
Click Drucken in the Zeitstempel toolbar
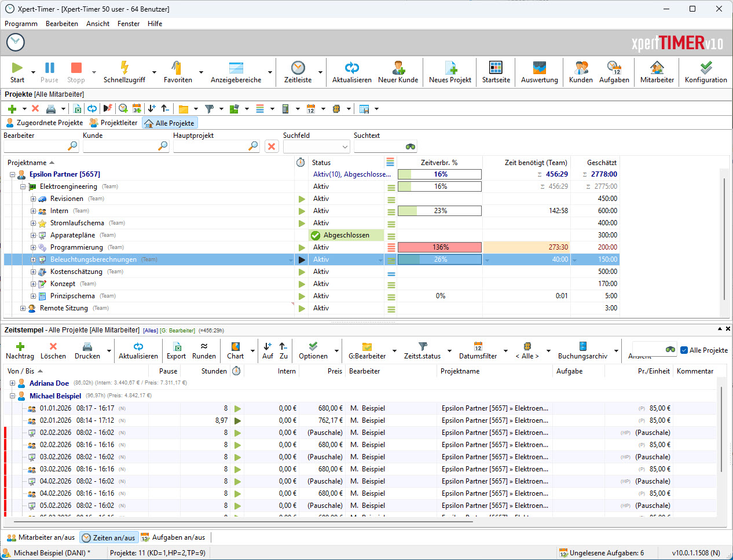(87, 351)
